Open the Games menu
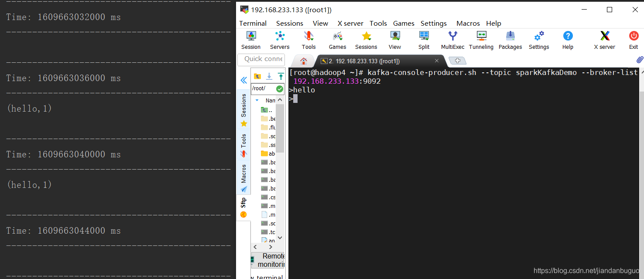The width and height of the screenshot is (644, 279). 404,24
